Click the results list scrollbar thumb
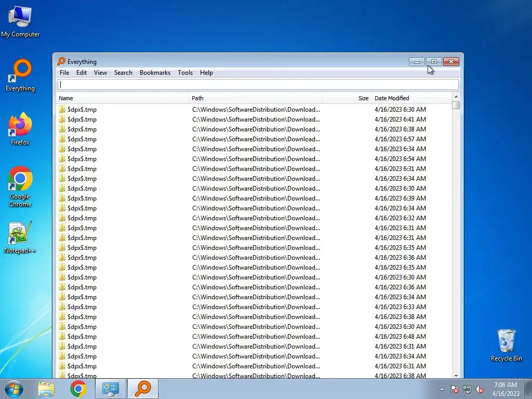 click(x=456, y=105)
